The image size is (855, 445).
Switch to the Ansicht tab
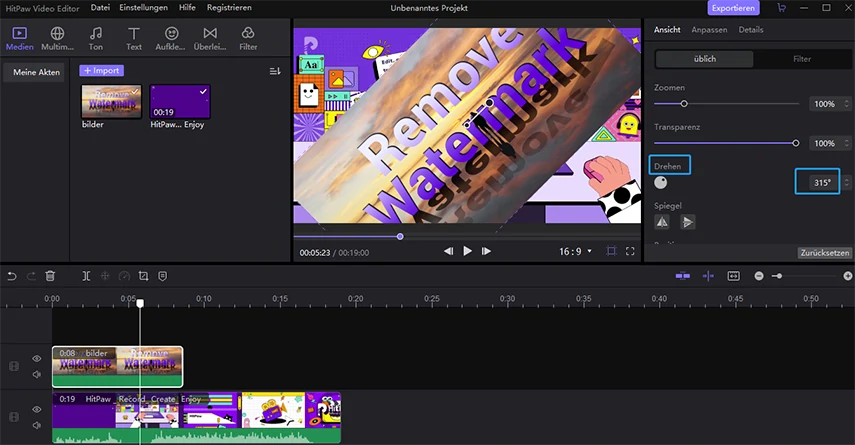click(667, 29)
